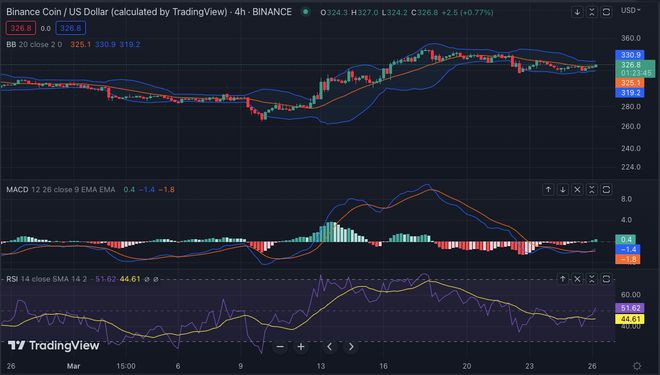Click the 280.0 price axis label

pyautogui.click(x=631, y=107)
